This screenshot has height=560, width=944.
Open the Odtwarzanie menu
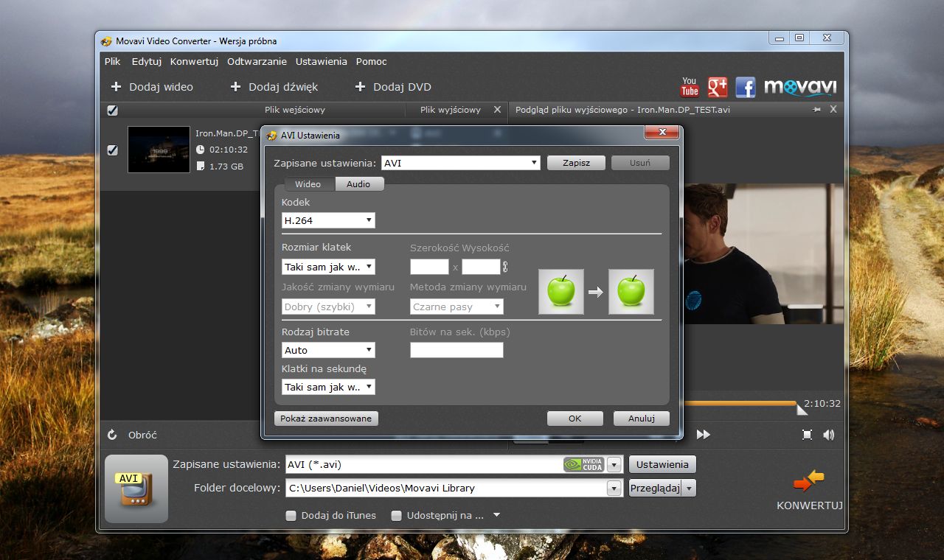pyautogui.click(x=257, y=62)
